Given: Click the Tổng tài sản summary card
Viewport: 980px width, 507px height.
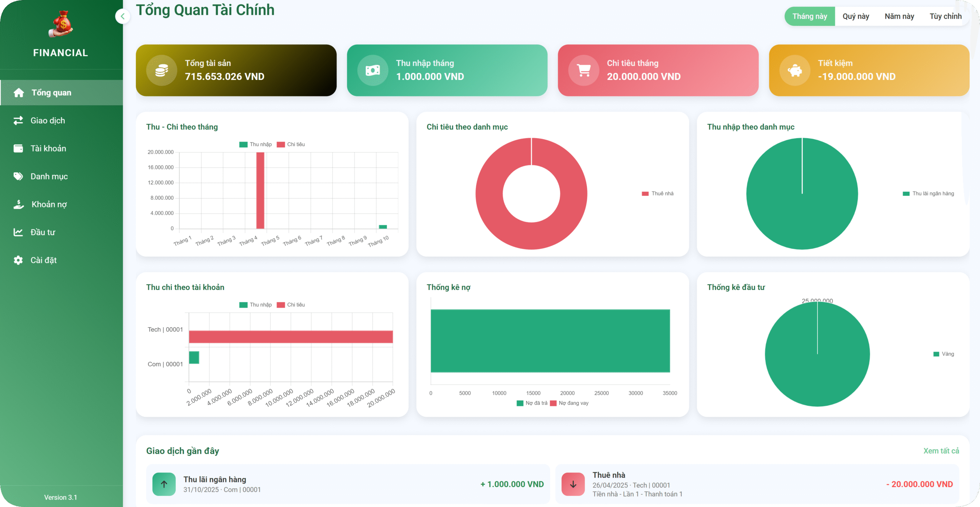Looking at the screenshot, I should [x=236, y=70].
